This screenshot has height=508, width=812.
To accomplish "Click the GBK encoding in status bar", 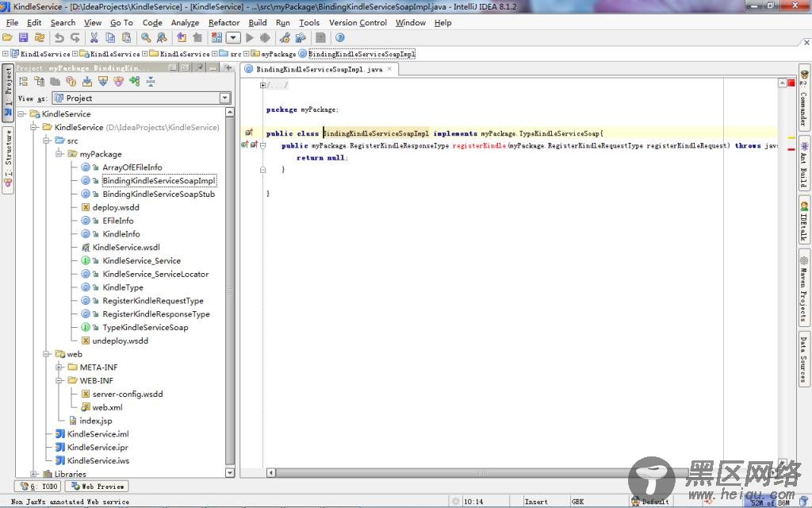I will click(x=578, y=502).
